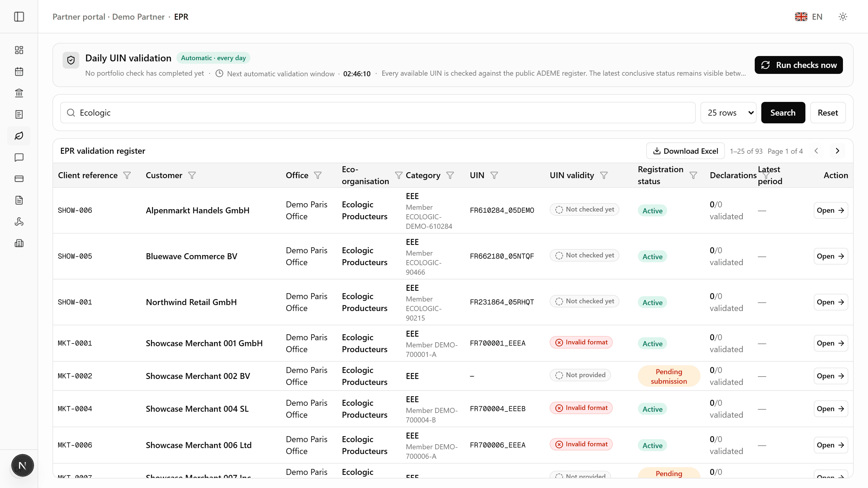Open the office building icon in sidebar

coord(19,243)
